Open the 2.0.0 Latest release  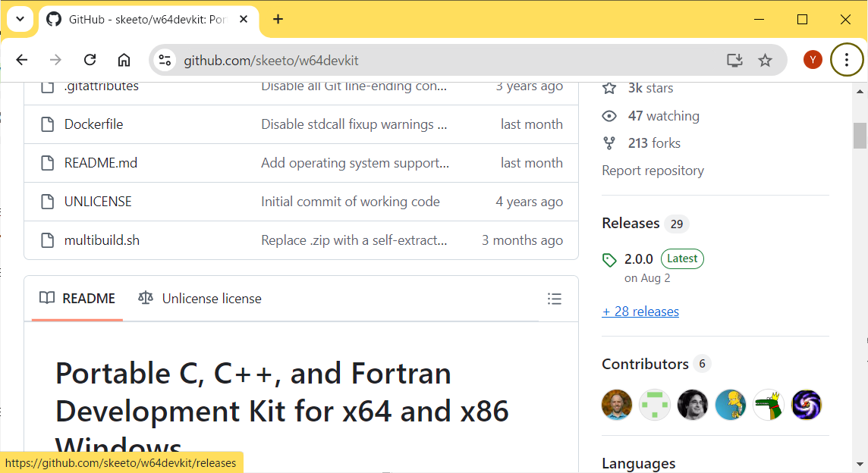click(x=639, y=259)
